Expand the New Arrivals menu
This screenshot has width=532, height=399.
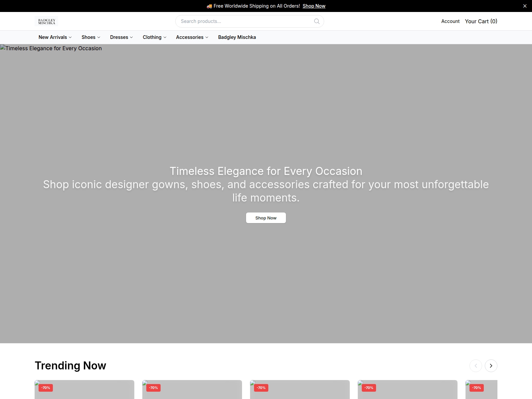pos(55,37)
